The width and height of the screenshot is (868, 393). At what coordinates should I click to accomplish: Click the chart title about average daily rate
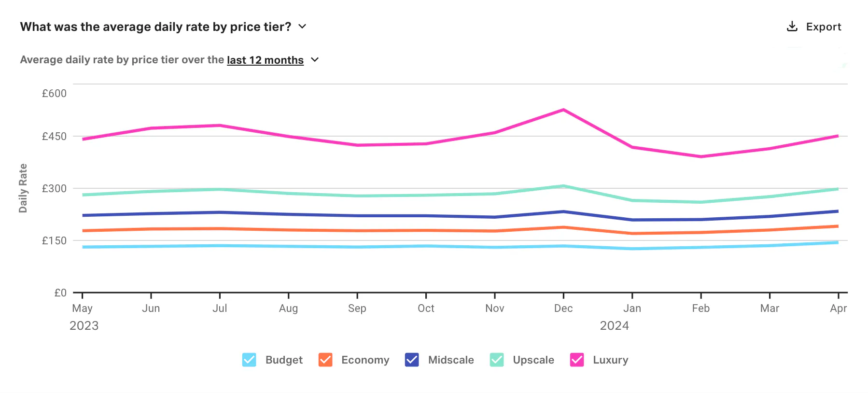click(155, 27)
